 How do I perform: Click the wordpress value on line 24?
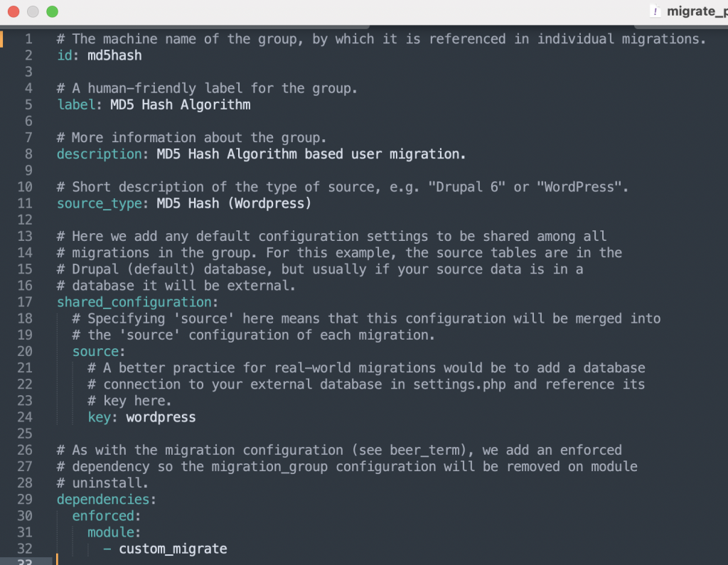[x=161, y=417]
